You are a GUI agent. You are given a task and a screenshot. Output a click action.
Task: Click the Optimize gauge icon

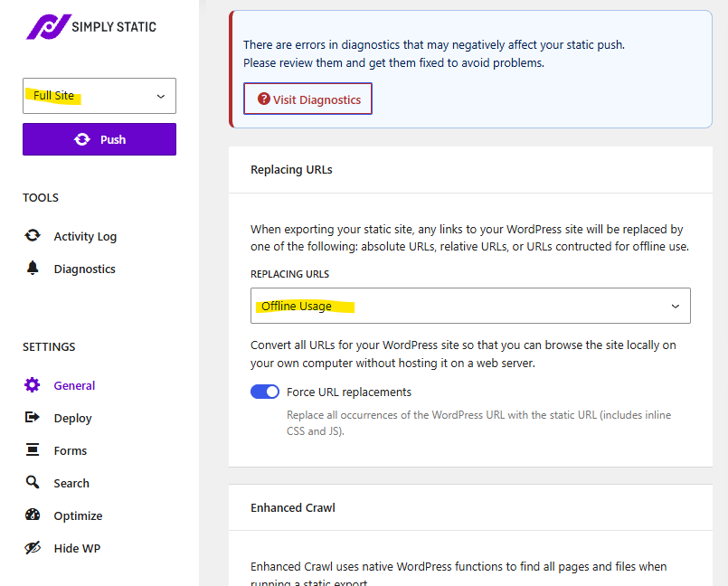[33, 515]
